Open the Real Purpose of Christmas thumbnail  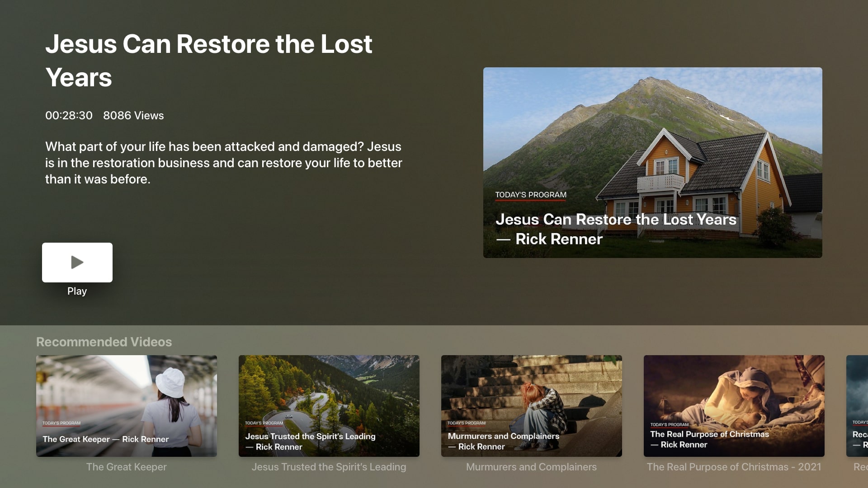pos(734,406)
